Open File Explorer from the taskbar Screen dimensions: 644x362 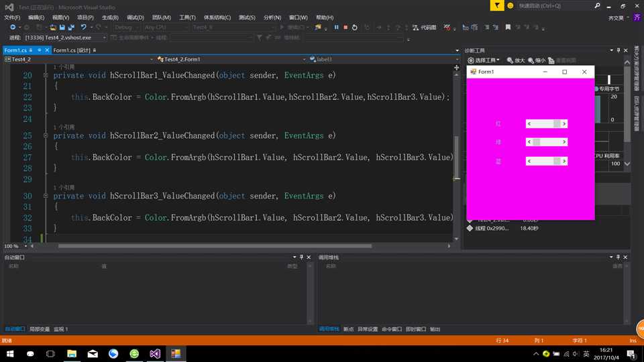point(72,354)
